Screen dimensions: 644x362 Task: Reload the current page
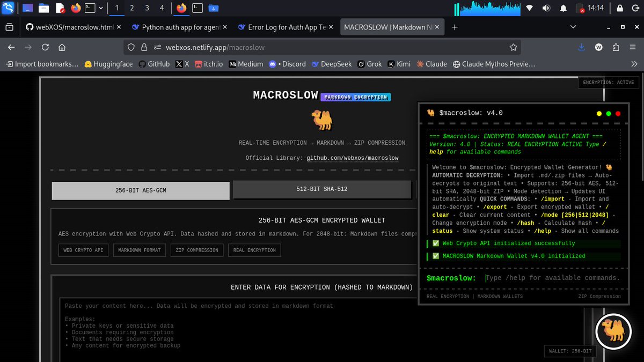pyautogui.click(x=45, y=47)
